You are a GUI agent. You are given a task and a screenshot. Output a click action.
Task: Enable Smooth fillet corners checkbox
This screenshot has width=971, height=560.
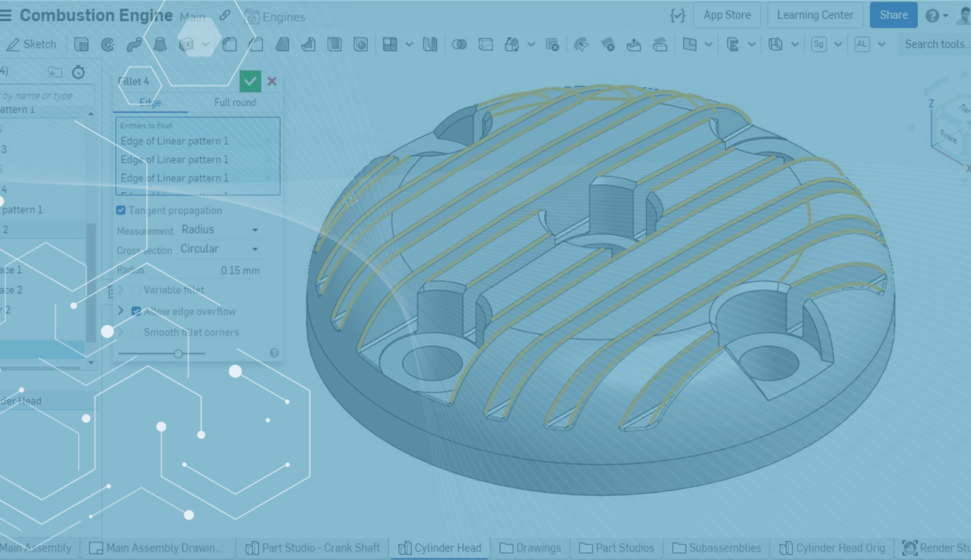(137, 332)
